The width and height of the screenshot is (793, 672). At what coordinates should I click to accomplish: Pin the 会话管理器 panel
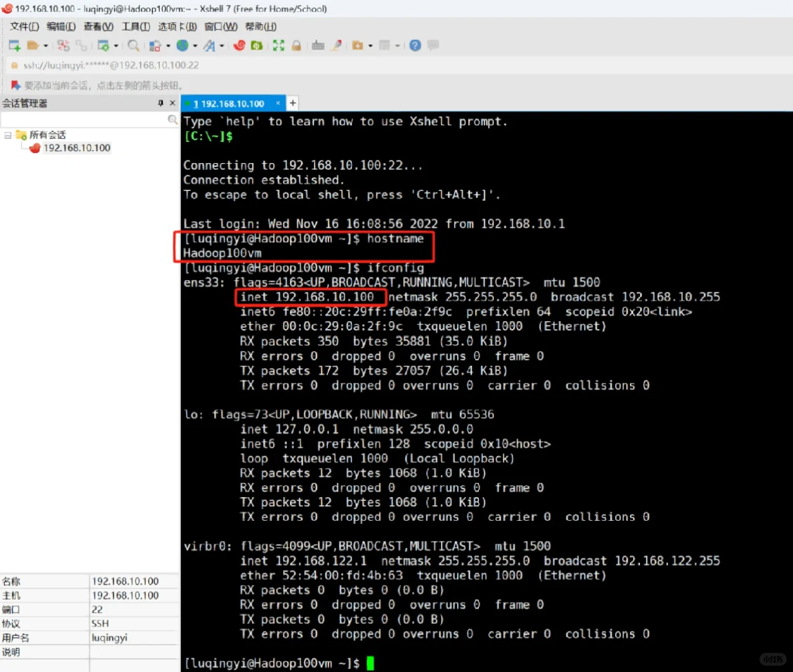[160, 103]
